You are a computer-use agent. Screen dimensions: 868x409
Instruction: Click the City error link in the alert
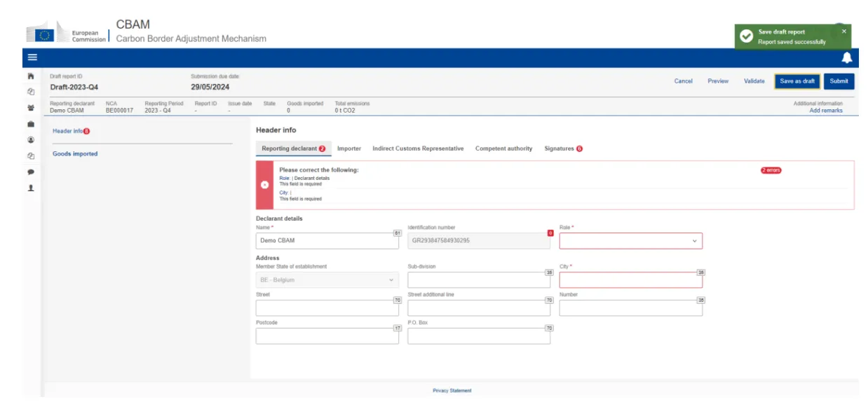[285, 193]
